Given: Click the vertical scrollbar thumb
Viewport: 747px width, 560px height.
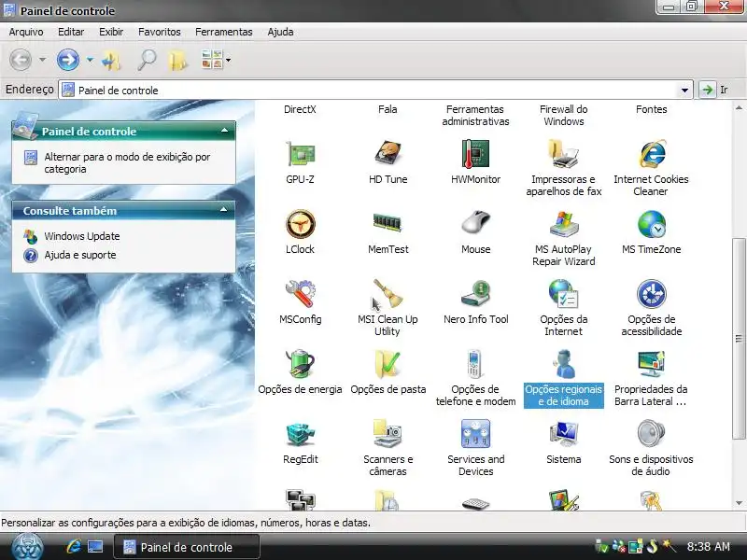Looking at the screenshot, I should (739, 339).
